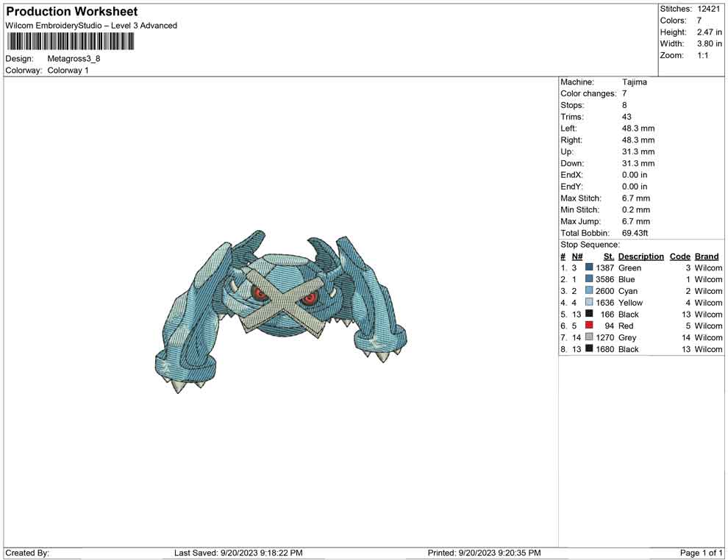Select the EndX value '0.00 in'
The image size is (728, 560).
[635, 175]
